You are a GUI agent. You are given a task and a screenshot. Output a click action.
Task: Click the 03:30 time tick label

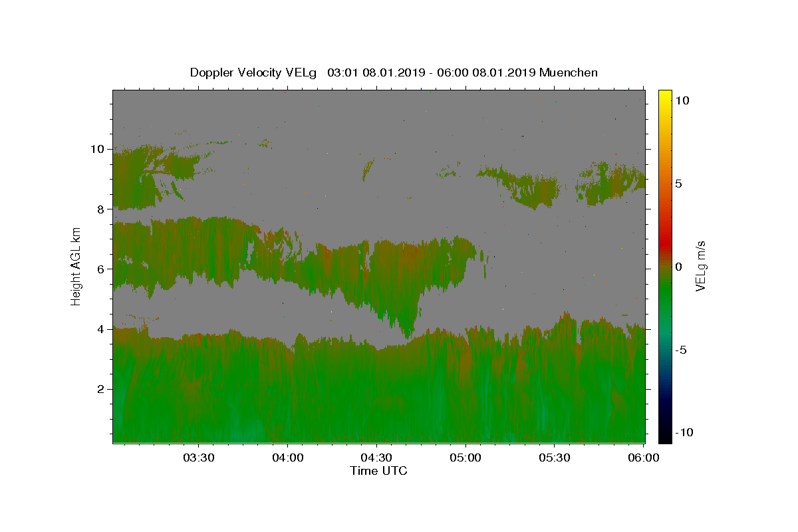[x=199, y=458]
